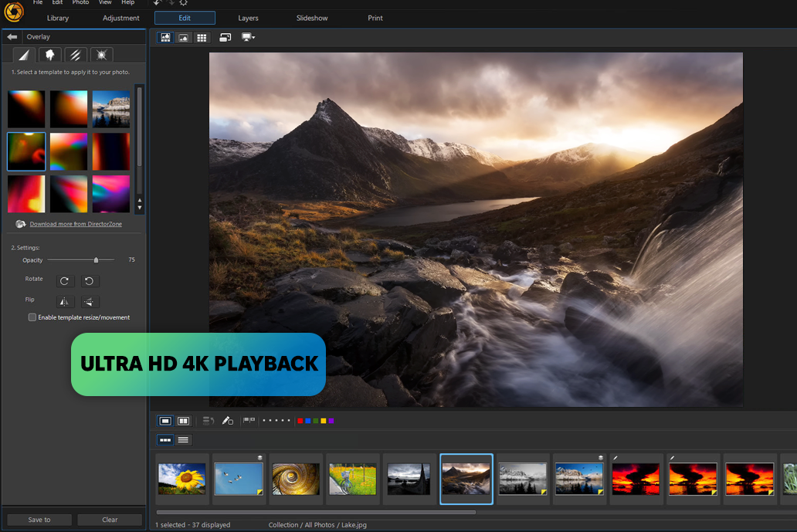Click the brush and square edit icon
Screen dimensions: 797x532
tap(228, 421)
